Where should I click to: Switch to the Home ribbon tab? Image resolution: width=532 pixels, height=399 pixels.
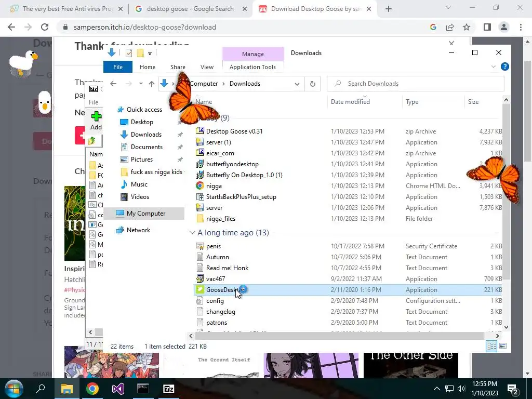tap(147, 67)
